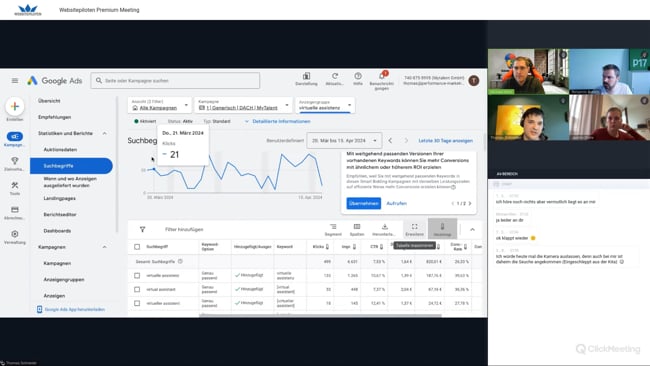
Task: Collapse the table toolbar chevron
Action: [472, 229]
